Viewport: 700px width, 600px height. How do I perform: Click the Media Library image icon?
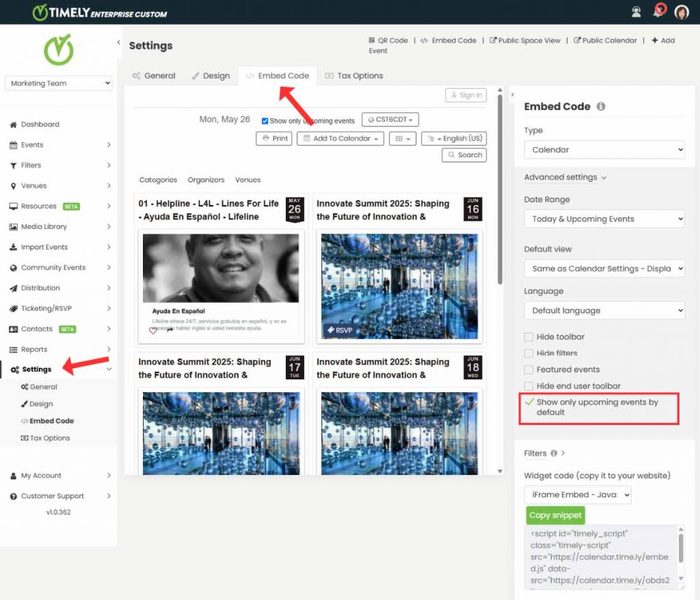(14, 227)
